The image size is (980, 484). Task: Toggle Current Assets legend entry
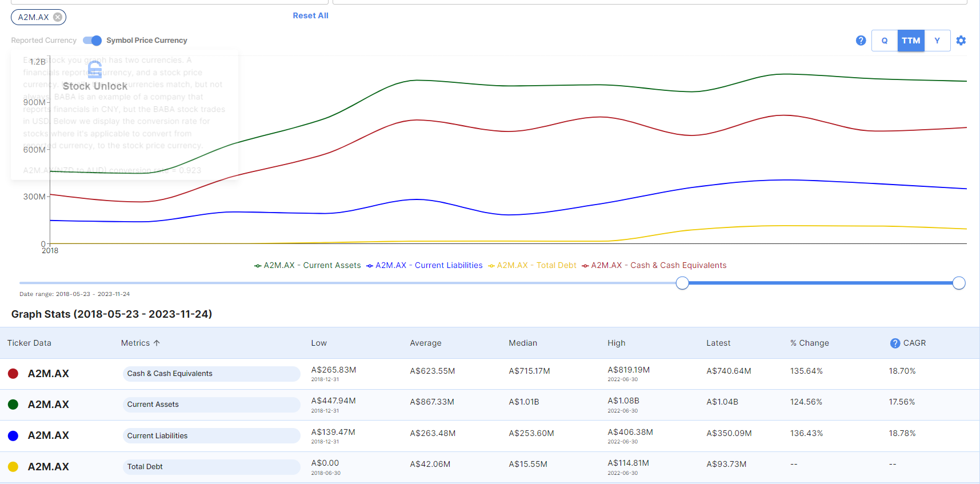(x=307, y=265)
